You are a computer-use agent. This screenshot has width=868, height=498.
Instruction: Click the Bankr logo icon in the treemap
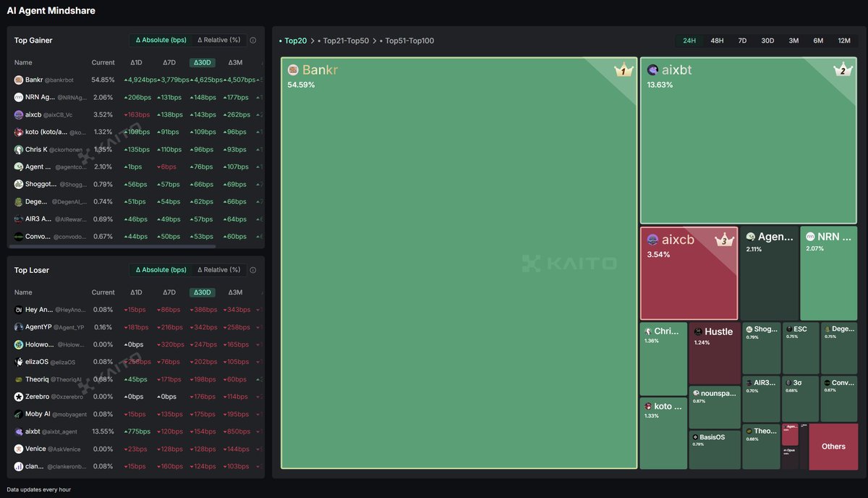[x=293, y=70]
